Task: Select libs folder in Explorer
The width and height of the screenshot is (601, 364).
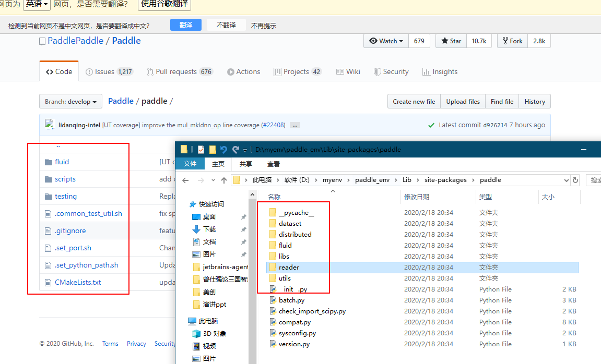Action: (284, 257)
